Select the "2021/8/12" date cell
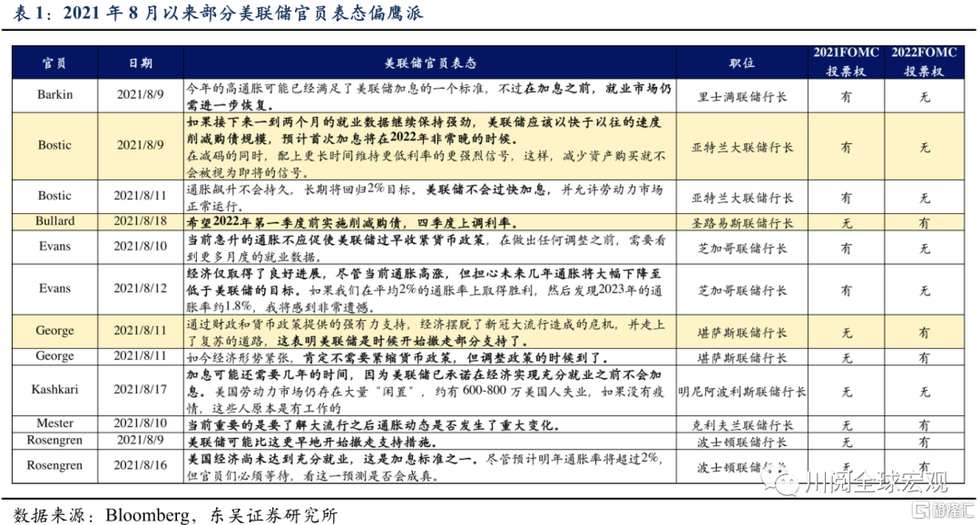The height and width of the screenshot is (525, 980). pos(141,288)
